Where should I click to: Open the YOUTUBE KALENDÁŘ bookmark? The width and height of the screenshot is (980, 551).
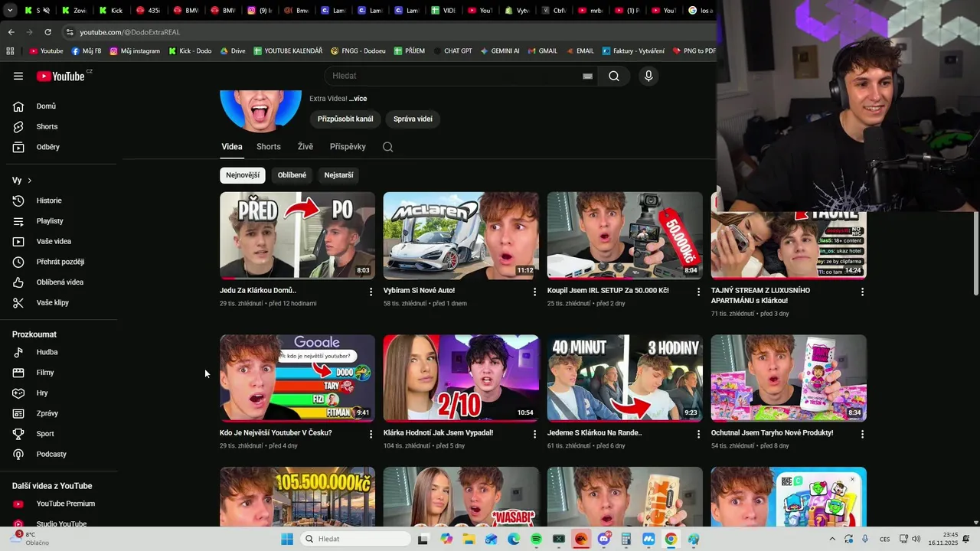click(x=288, y=51)
